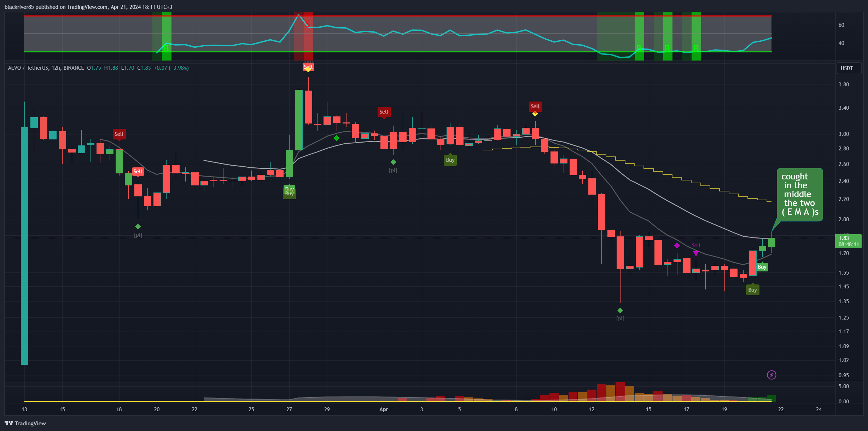Click the 2.00 price axis label
Screen dimensions: 868x431
(844, 219)
